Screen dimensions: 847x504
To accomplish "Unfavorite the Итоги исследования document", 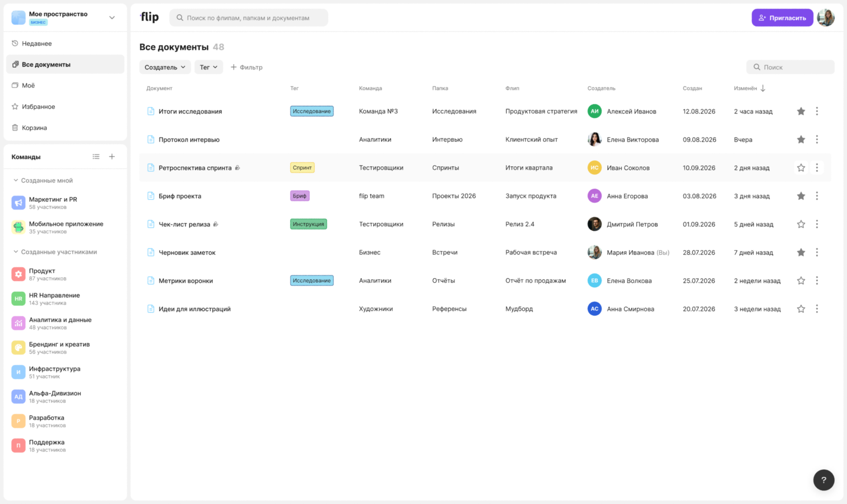I will pos(801,111).
